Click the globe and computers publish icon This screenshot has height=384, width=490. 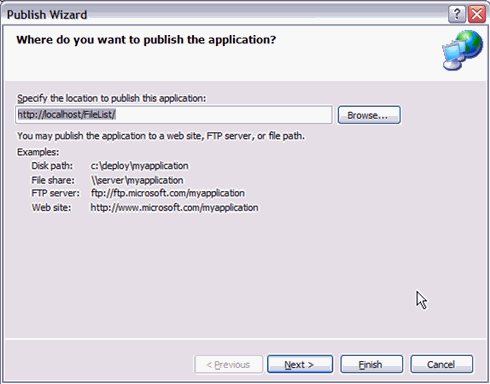click(463, 50)
